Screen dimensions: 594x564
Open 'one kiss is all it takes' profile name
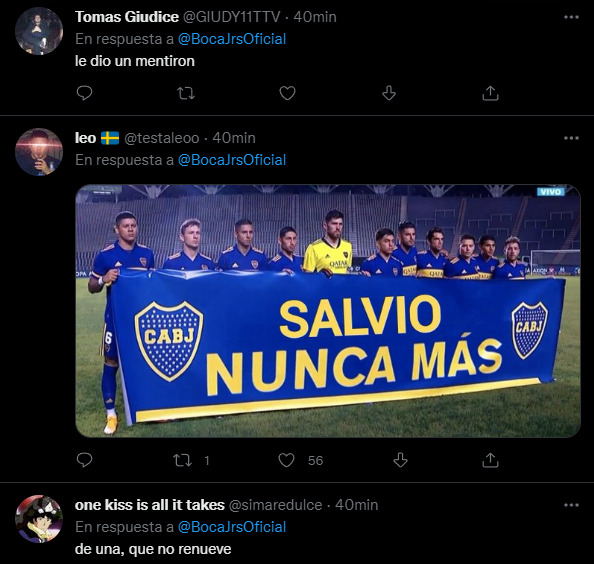pos(150,505)
